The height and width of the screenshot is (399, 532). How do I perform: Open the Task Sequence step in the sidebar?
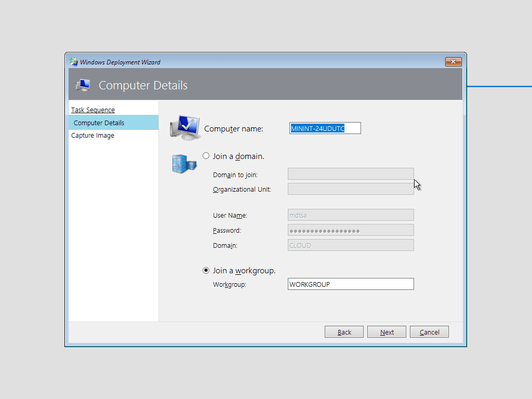click(x=92, y=110)
